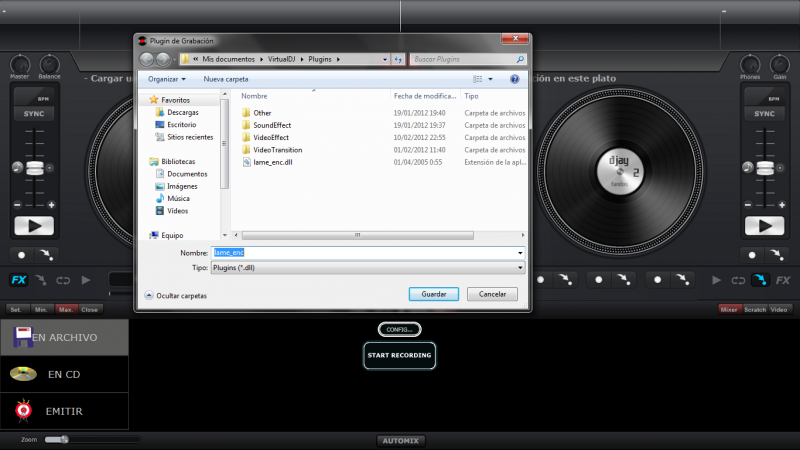Open the Nombre filename dropdown arrow
800x450 pixels.
(x=520, y=253)
